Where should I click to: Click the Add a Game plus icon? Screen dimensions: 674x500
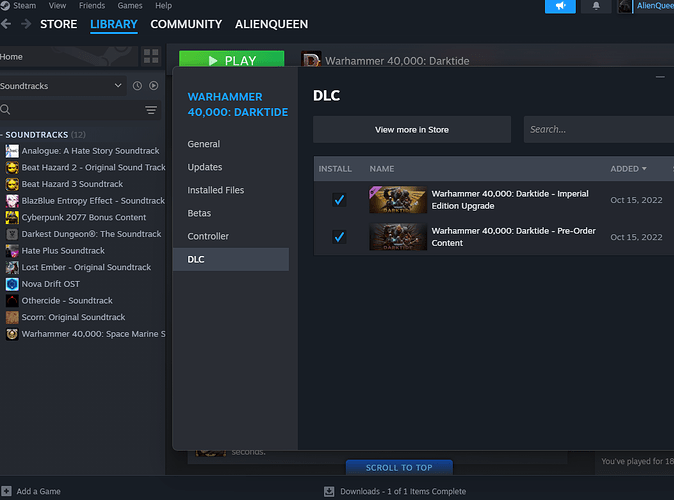pos(6,491)
